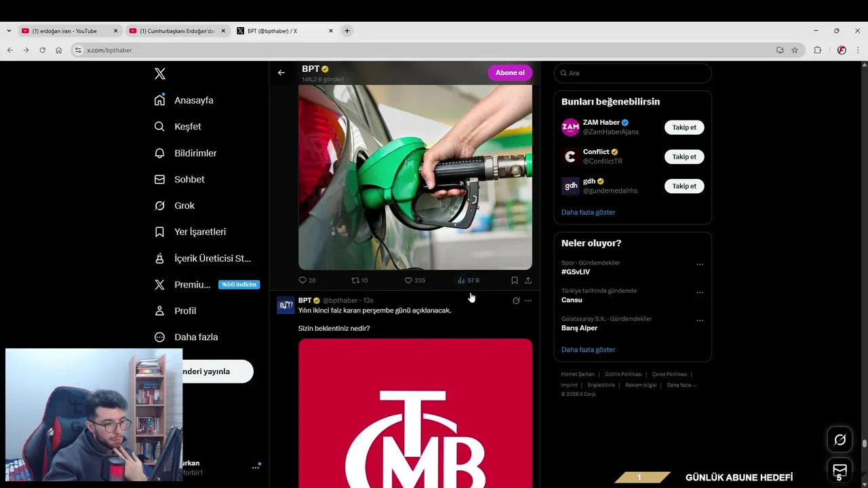Open more options on faiz kararı post
The image size is (868, 488).
point(528,300)
